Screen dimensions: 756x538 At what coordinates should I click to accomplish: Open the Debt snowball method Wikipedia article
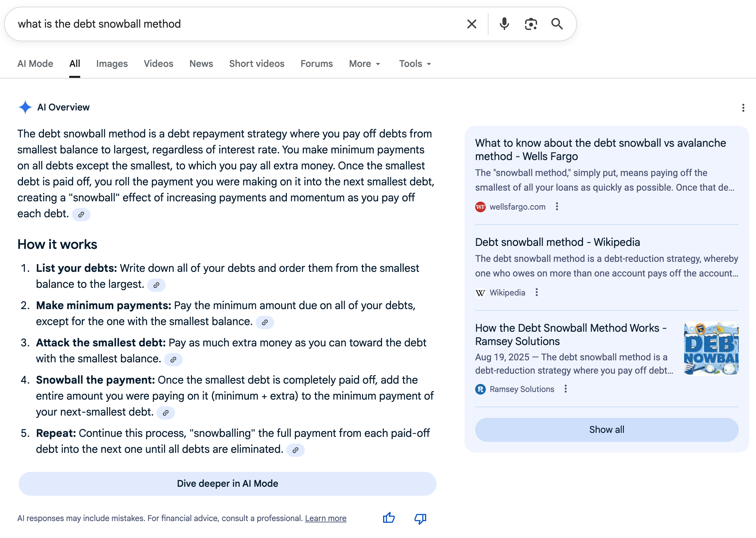click(557, 242)
